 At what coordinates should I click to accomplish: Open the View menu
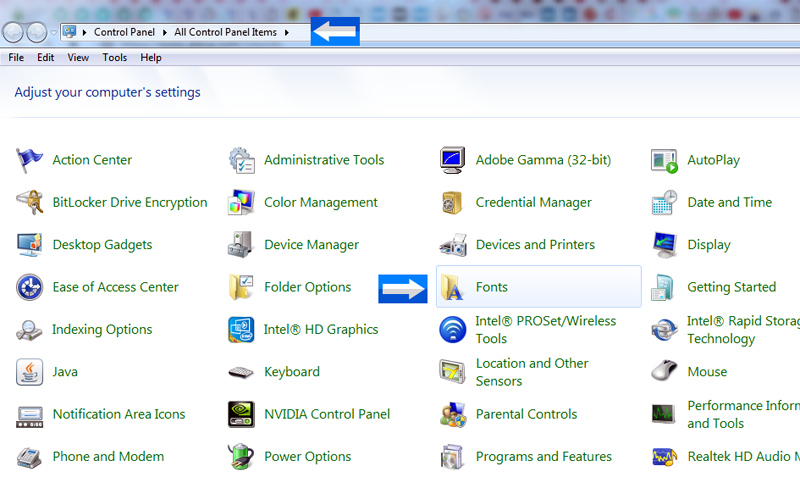(78, 58)
